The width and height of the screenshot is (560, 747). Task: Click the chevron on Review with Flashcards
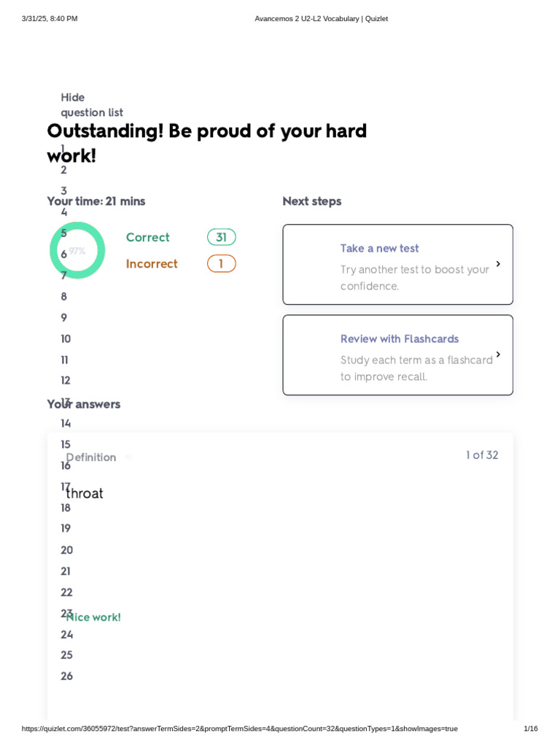tap(498, 355)
